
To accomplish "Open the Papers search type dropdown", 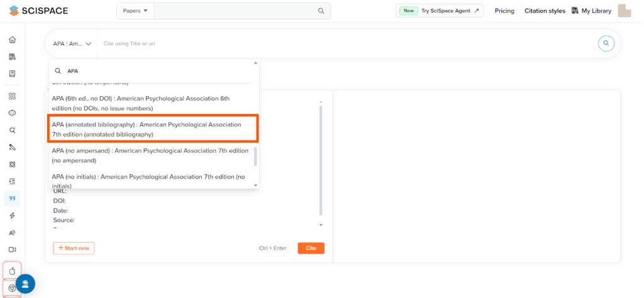I will tap(135, 11).
